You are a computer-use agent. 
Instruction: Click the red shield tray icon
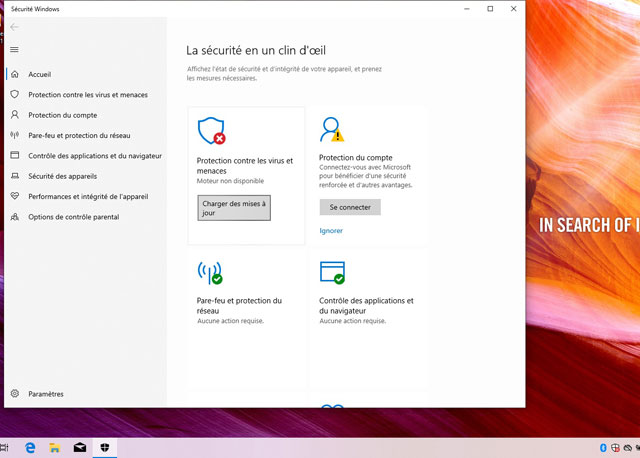coord(616,448)
